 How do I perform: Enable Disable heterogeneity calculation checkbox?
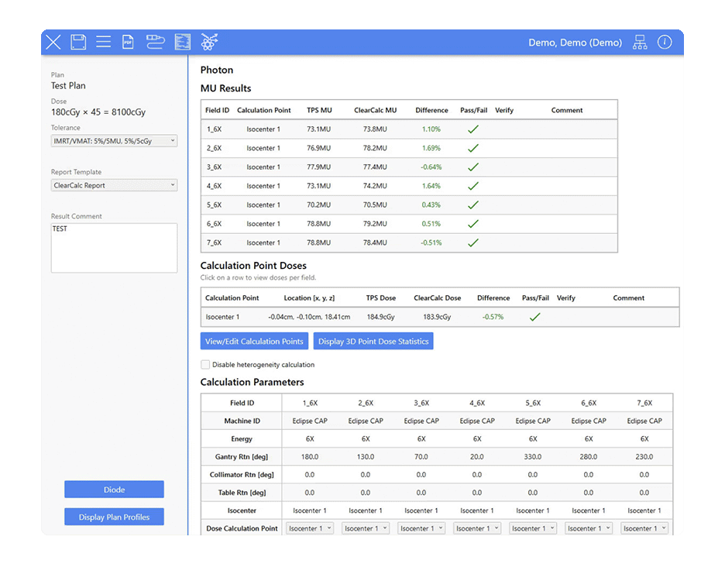click(205, 365)
